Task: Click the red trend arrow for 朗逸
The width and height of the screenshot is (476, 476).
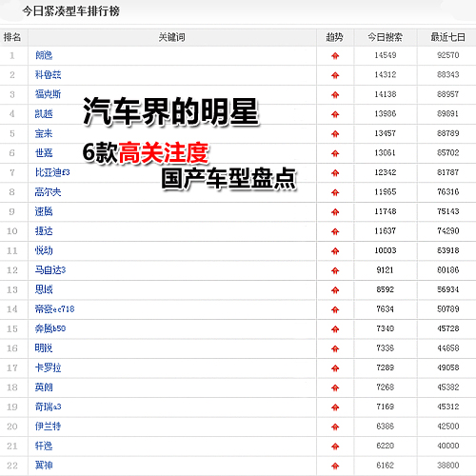Action: [x=335, y=56]
